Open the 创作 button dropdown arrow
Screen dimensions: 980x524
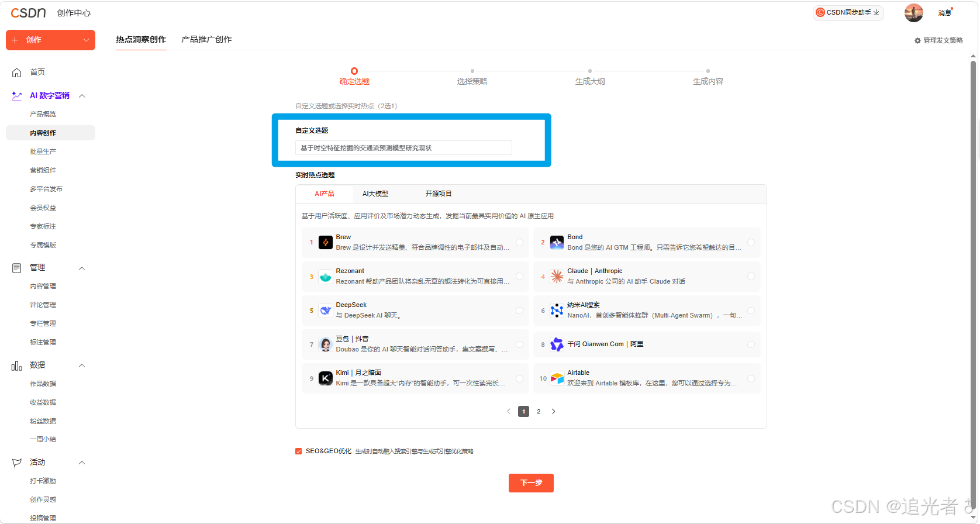click(86, 40)
